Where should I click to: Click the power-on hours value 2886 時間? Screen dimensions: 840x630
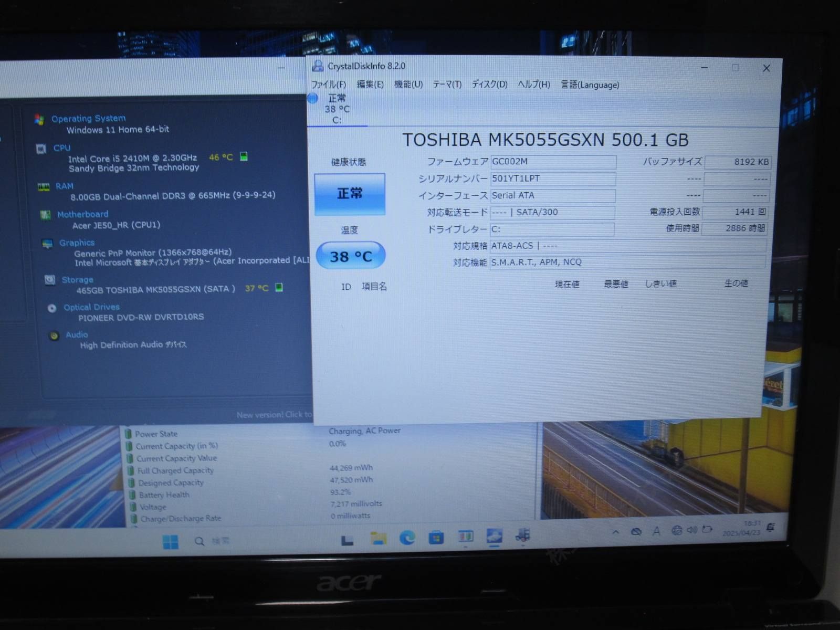coord(735,228)
